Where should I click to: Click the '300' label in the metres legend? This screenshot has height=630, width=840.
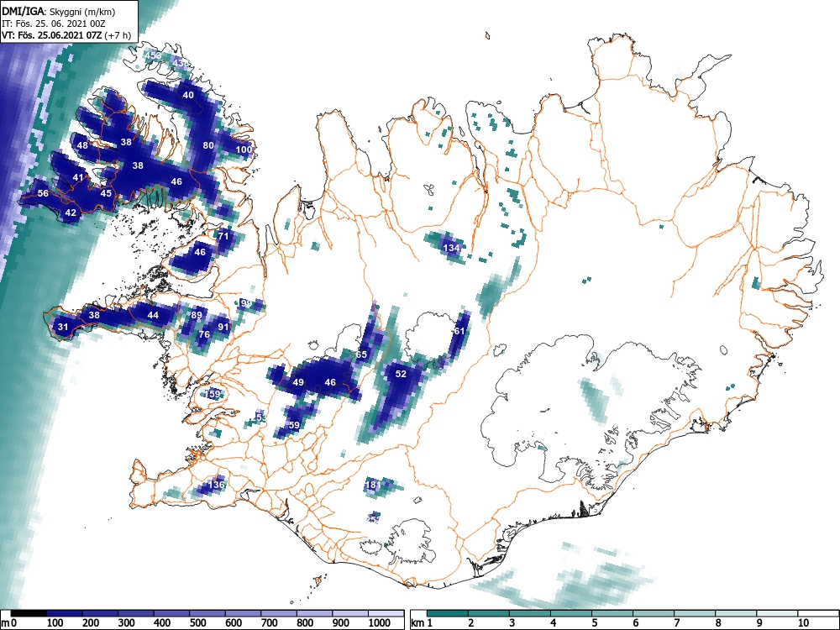coord(127,622)
